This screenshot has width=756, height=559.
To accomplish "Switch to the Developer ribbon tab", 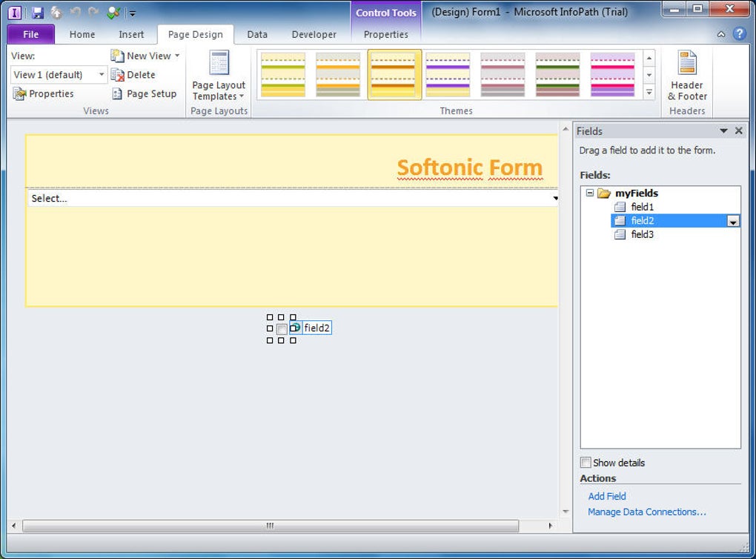I will [314, 34].
